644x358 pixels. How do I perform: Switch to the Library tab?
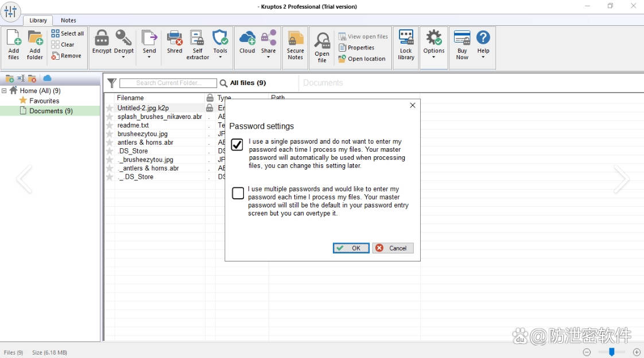[38, 20]
